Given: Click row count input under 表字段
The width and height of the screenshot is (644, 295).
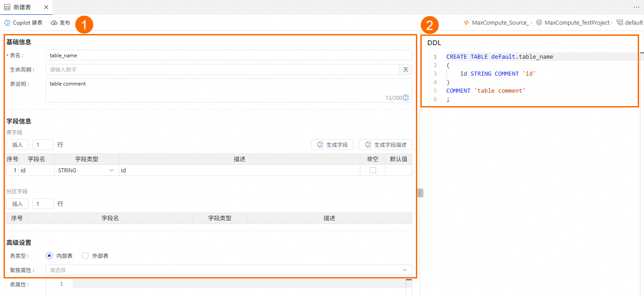Looking at the screenshot, I should tap(43, 145).
